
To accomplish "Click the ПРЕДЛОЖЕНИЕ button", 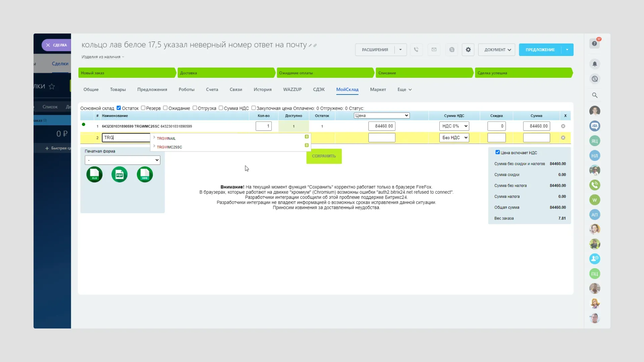I will [x=540, y=50].
